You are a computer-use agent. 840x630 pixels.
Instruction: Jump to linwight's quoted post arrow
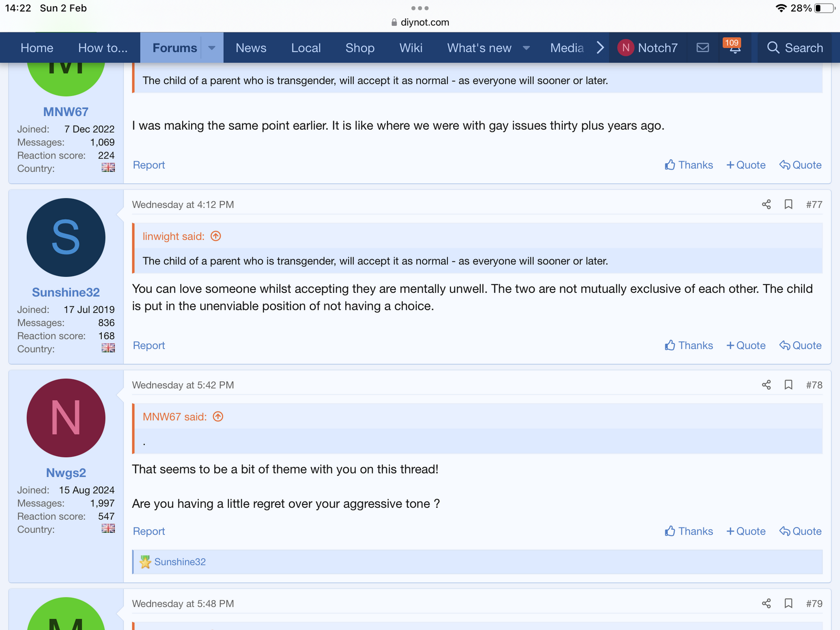pos(216,236)
